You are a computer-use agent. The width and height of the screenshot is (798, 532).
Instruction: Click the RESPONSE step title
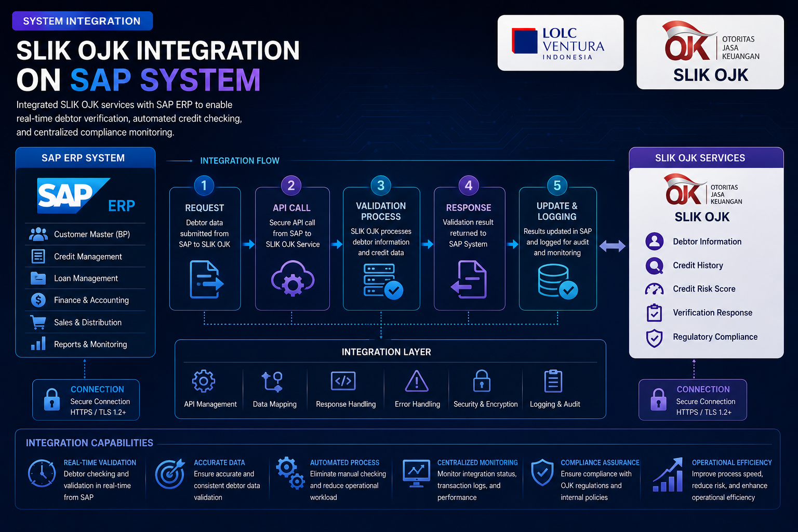(469, 208)
